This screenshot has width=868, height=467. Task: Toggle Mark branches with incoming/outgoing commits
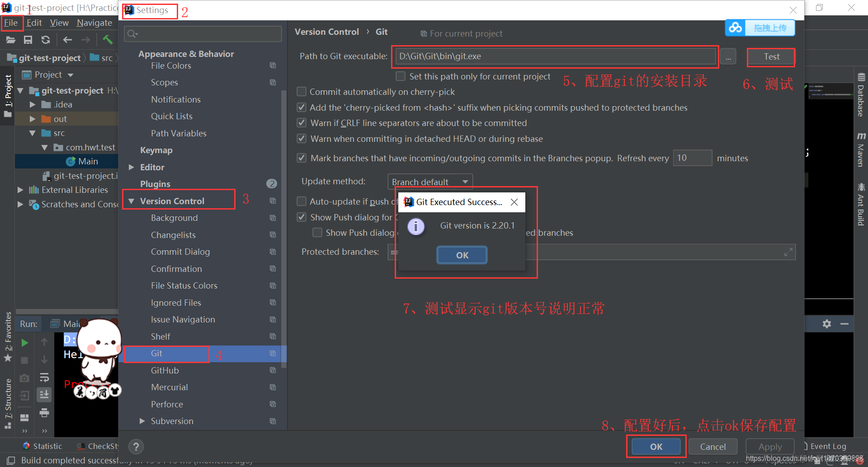302,158
